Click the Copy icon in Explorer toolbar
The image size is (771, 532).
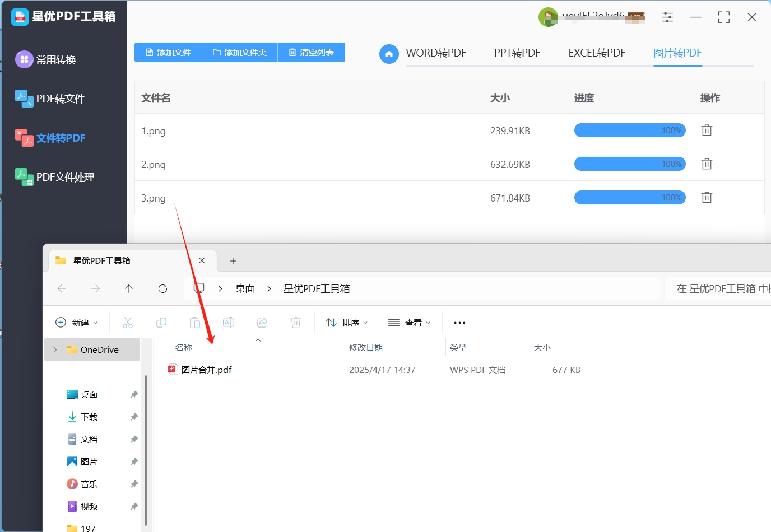click(x=161, y=323)
